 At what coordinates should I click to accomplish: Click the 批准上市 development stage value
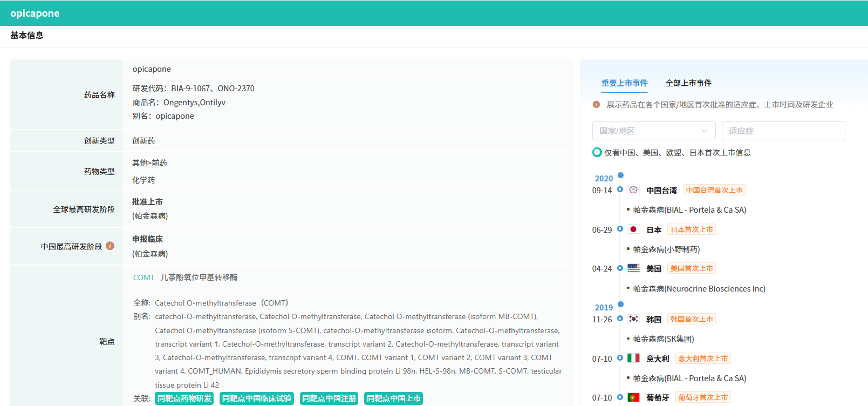tap(147, 202)
